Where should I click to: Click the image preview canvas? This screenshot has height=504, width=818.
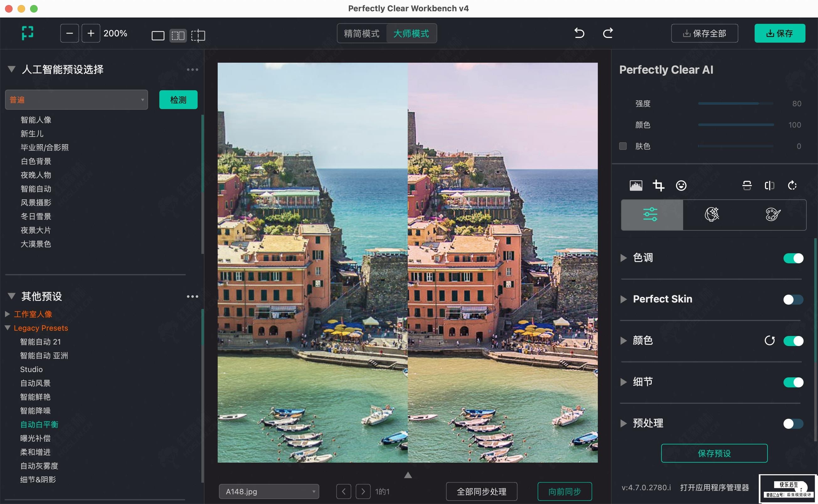[x=407, y=262]
